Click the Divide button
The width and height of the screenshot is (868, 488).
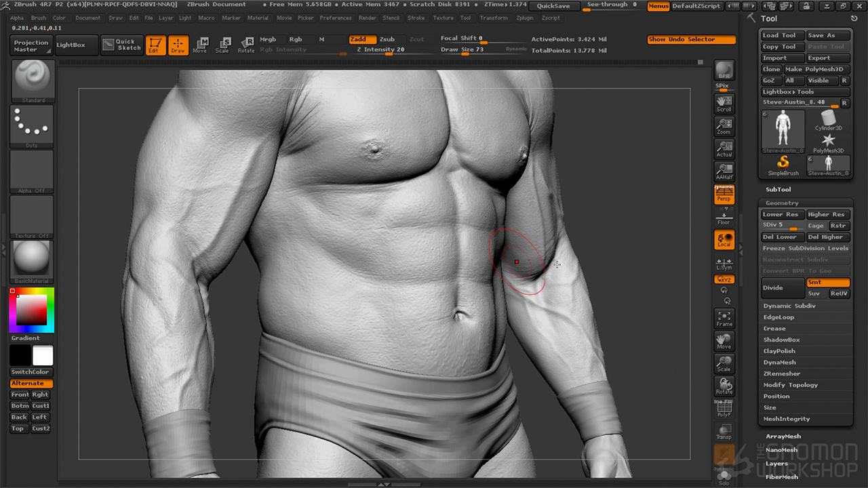tap(783, 288)
